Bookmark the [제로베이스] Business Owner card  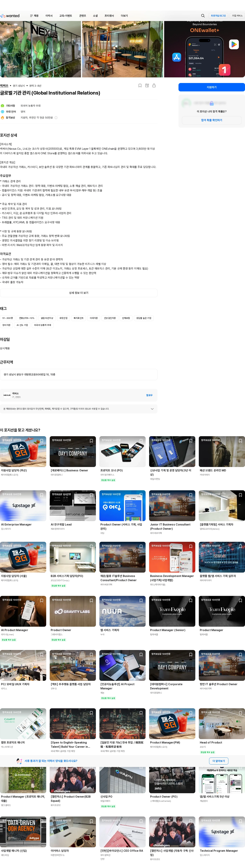pyautogui.click(x=91, y=441)
